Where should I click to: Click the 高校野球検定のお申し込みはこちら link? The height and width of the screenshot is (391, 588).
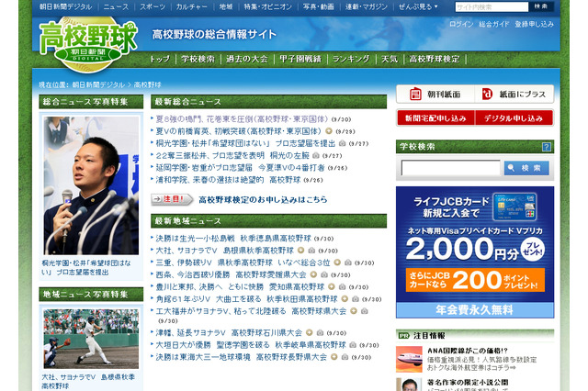pyautogui.click(x=263, y=198)
